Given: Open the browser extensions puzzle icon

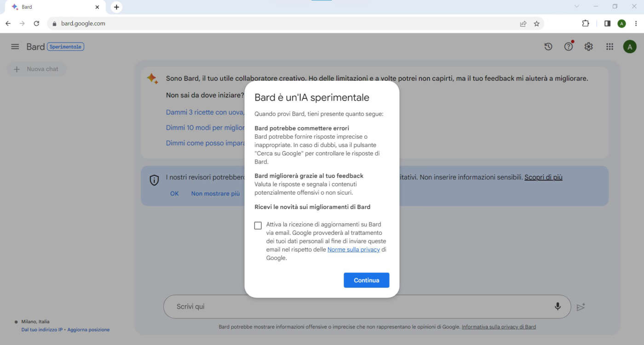Looking at the screenshot, I should coord(586,23).
